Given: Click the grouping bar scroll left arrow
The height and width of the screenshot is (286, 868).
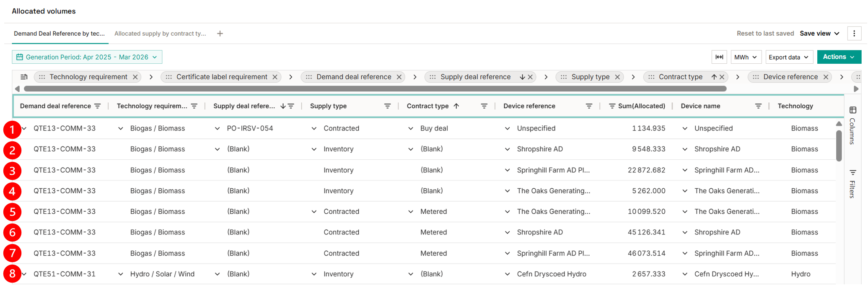Looking at the screenshot, I should click(17, 89).
